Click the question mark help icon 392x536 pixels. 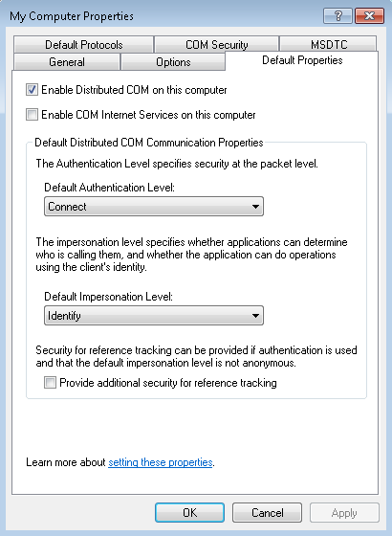point(338,15)
